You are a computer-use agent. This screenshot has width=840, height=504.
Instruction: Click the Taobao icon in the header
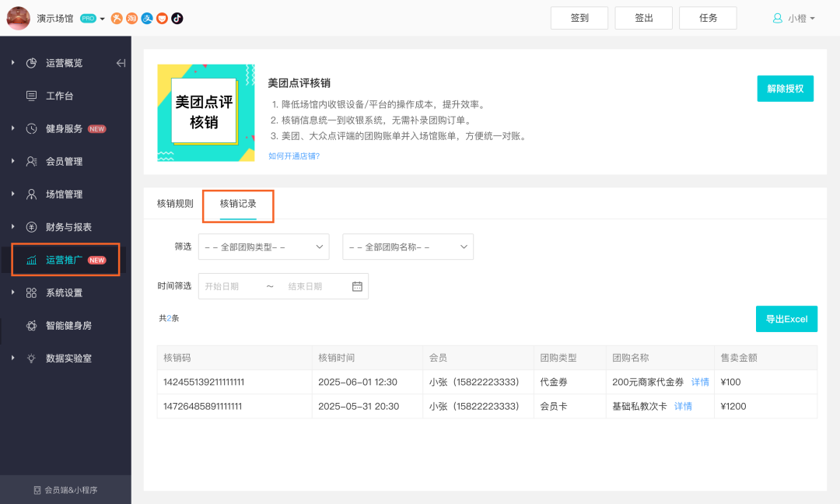coord(132,18)
